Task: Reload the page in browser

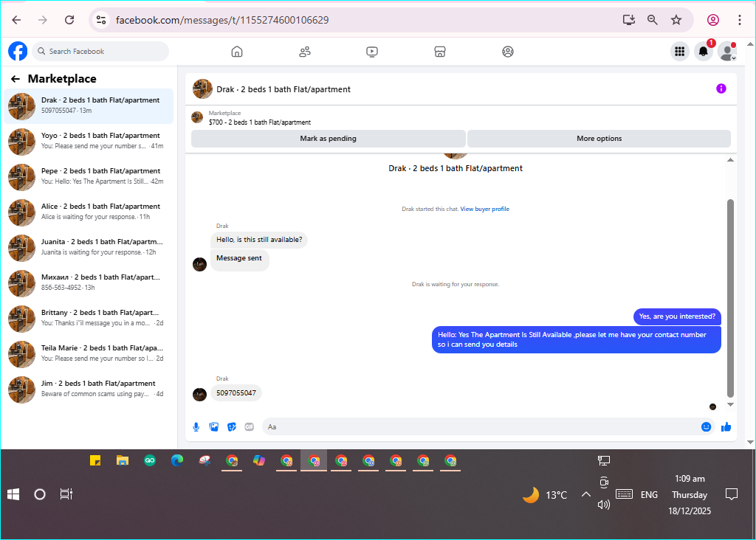Action: 69,20
